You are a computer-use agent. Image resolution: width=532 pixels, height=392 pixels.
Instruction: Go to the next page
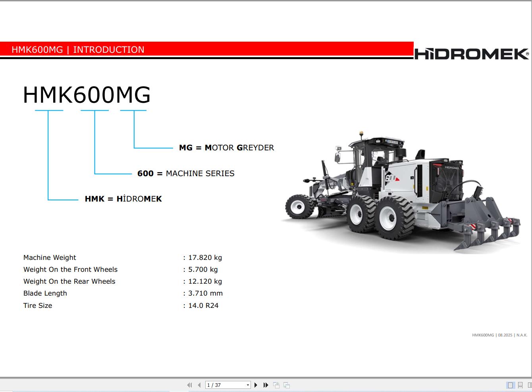pyautogui.click(x=256, y=385)
